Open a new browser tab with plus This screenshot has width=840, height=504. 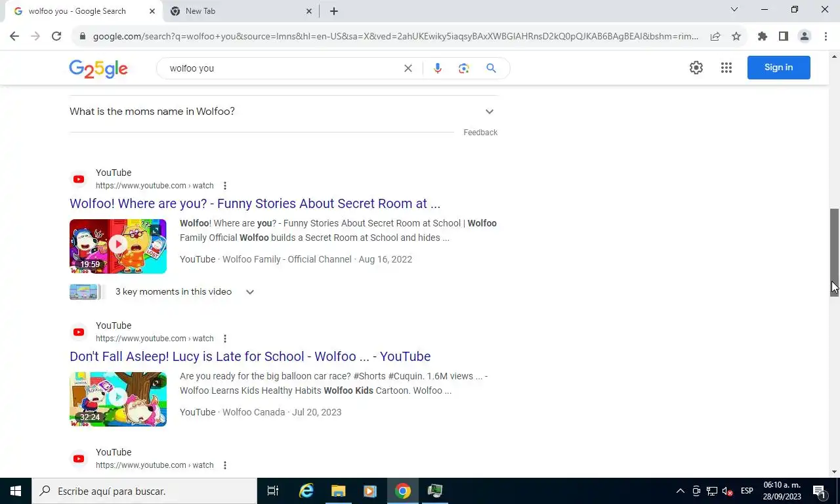(x=333, y=11)
